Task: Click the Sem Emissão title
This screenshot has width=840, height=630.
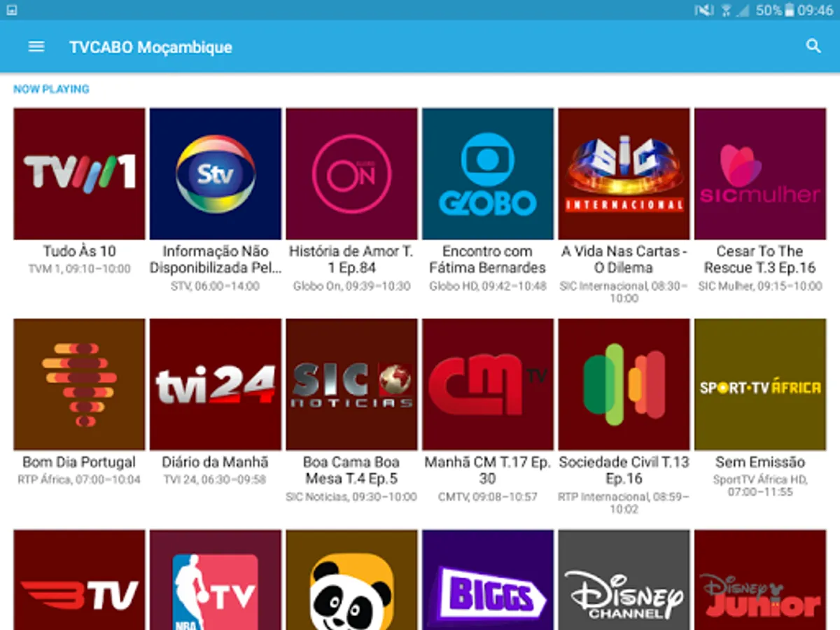Action: click(759, 463)
